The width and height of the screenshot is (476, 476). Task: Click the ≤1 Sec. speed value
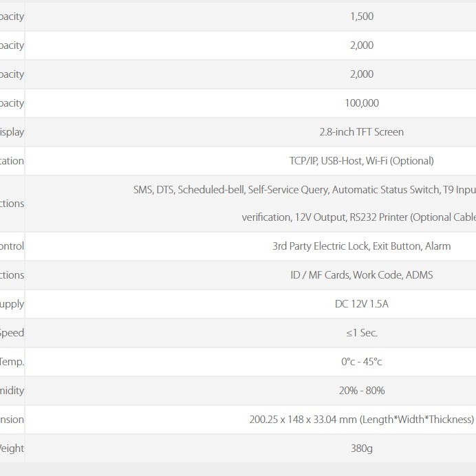point(361,333)
